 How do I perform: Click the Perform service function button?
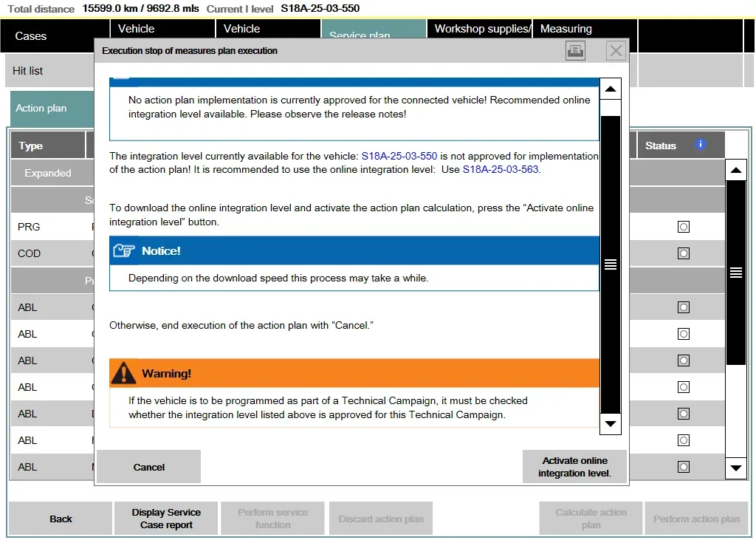coord(273,519)
